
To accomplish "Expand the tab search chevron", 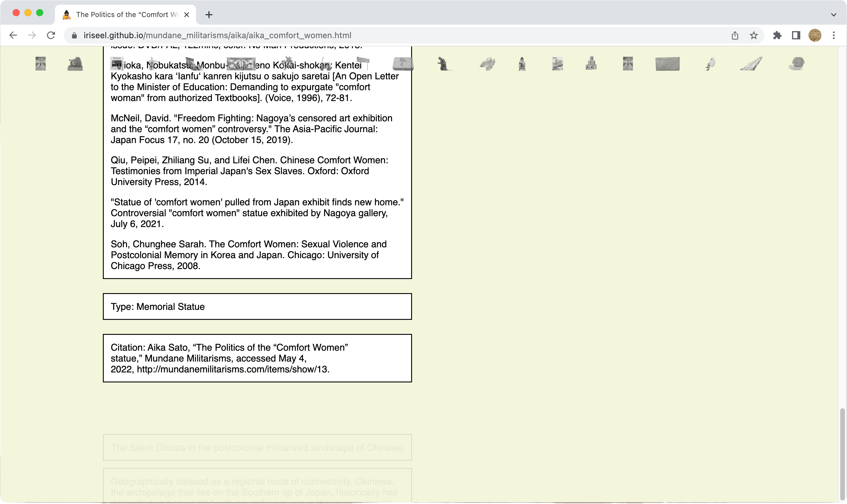I will (833, 15).
